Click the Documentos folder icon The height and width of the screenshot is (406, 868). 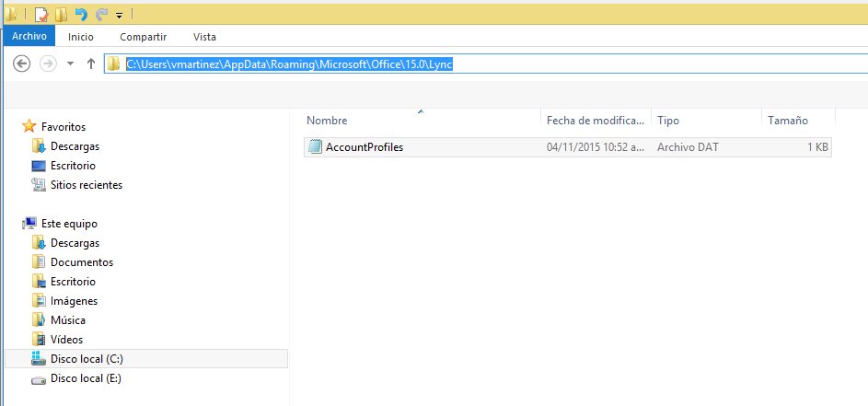pyautogui.click(x=39, y=262)
